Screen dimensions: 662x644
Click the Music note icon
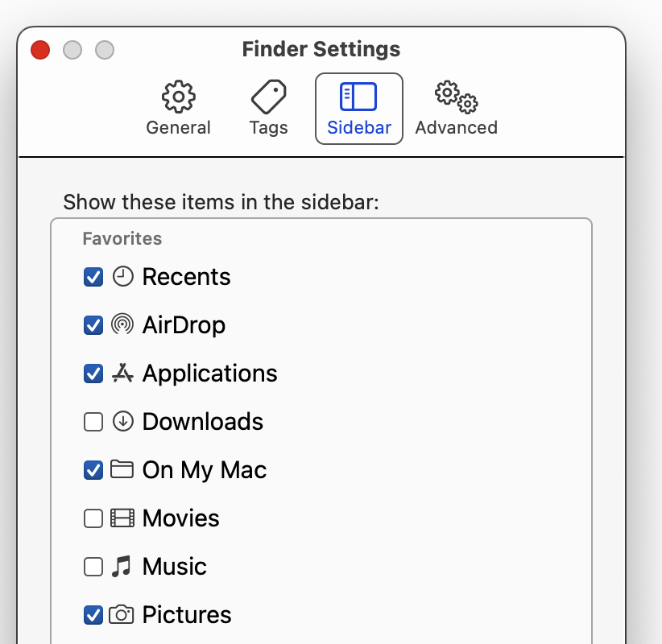click(x=122, y=567)
